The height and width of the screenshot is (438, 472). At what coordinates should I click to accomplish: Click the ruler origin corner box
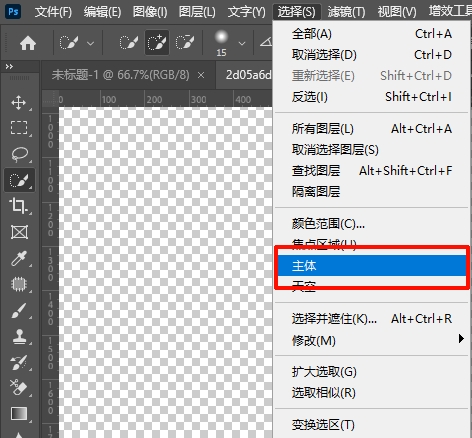point(50,98)
